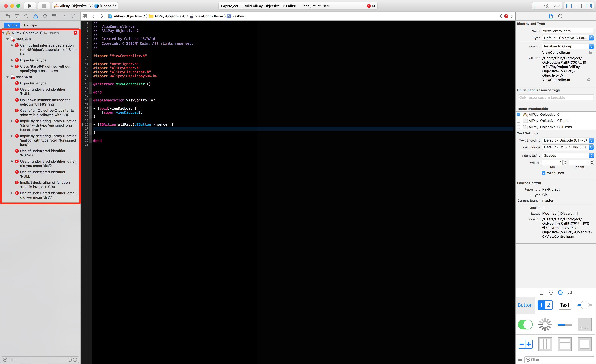Select the Object library icon
The height and width of the screenshot is (364, 596).
560,293
